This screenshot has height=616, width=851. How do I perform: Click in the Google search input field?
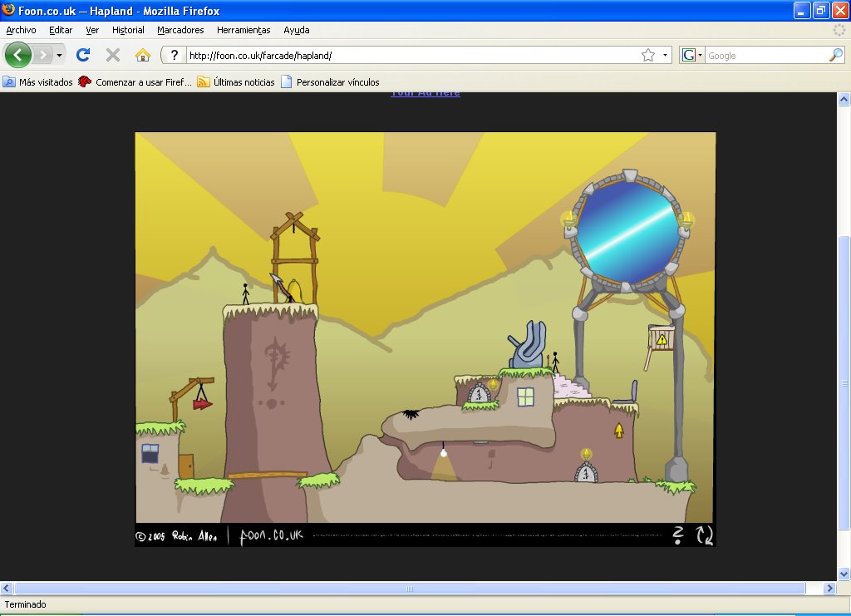(765, 56)
